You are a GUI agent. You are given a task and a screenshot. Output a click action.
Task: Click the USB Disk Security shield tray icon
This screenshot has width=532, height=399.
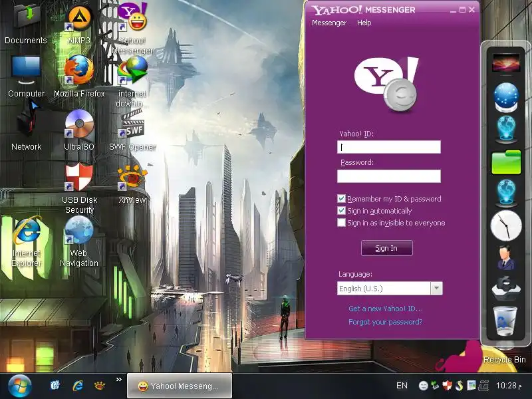click(447, 386)
